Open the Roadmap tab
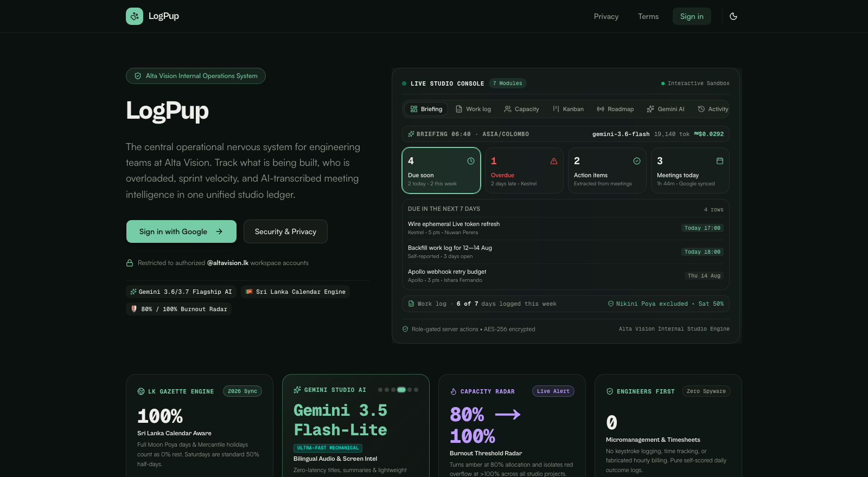 pyautogui.click(x=615, y=109)
